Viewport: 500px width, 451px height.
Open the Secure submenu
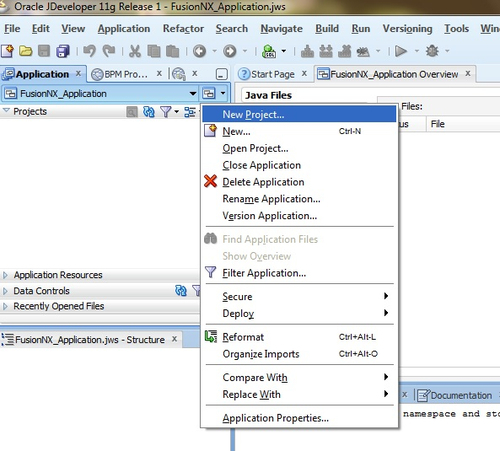[x=299, y=296]
